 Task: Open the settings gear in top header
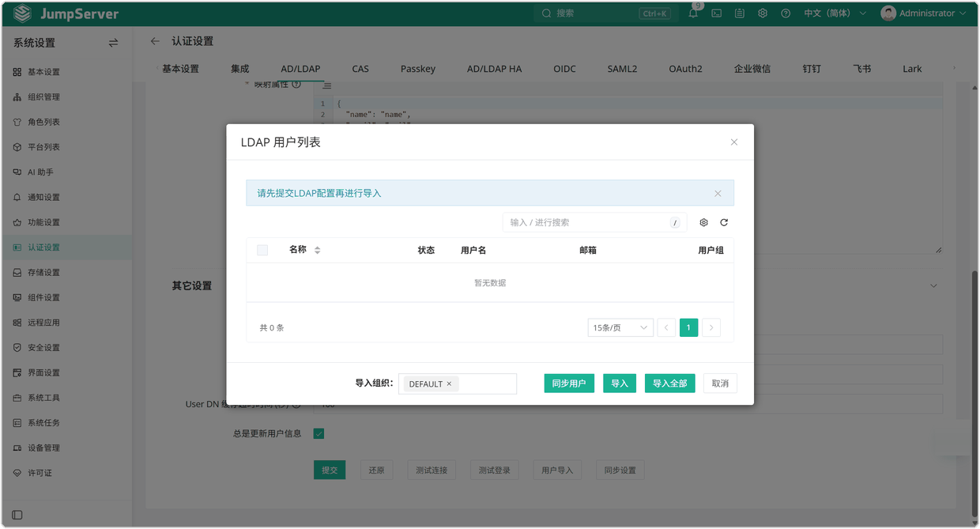tap(763, 13)
